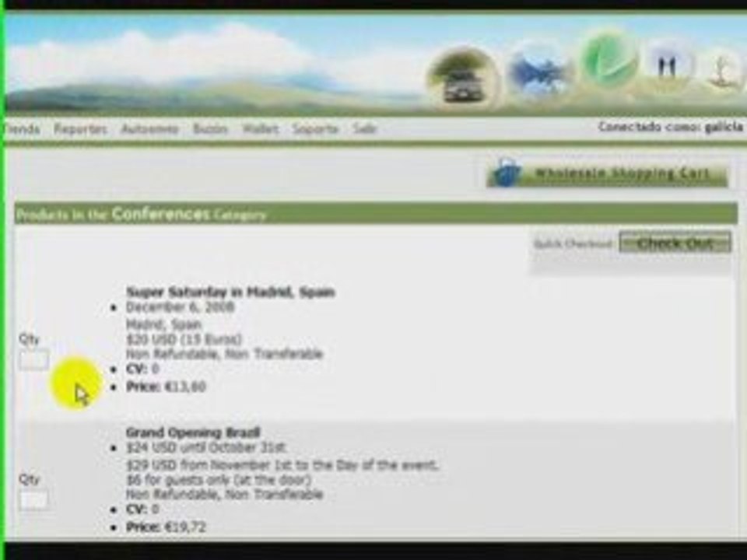Screen dimensions: 747x560
Task: Click the Check Out button
Action: [675, 243]
